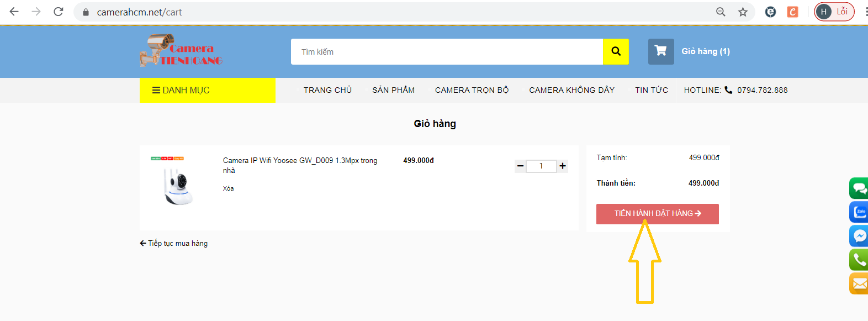Image resolution: width=868 pixels, height=321 pixels.
Task: Remove item using Xóa link
Action: tap(228, 188)
